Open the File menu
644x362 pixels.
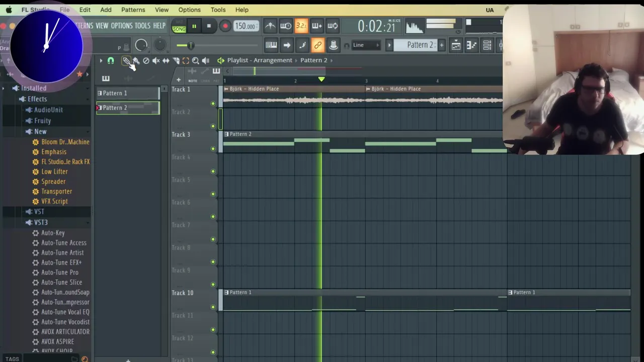click(x=64, y=10)
